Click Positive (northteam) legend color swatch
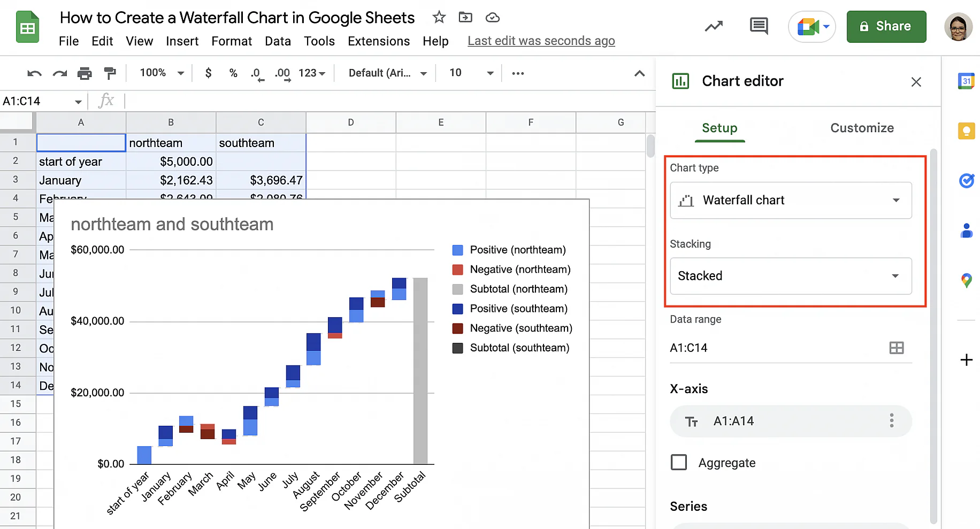The width and height of the screenshot is (980, 529). (x=457, y=250)
